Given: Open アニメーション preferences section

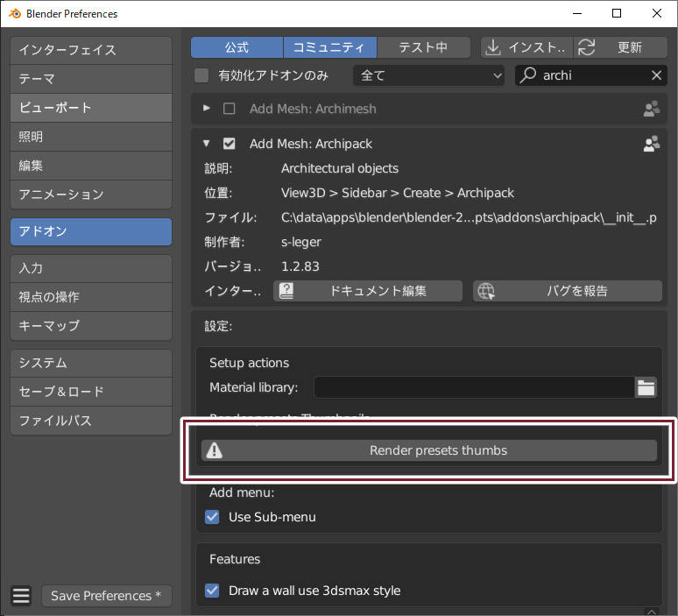Looking at the screenshot, I should coord(91,195).
